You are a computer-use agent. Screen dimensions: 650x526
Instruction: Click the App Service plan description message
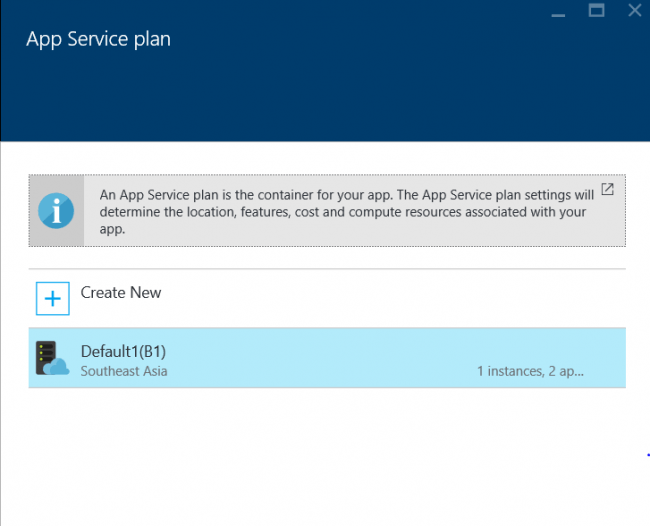pos(347,211)
